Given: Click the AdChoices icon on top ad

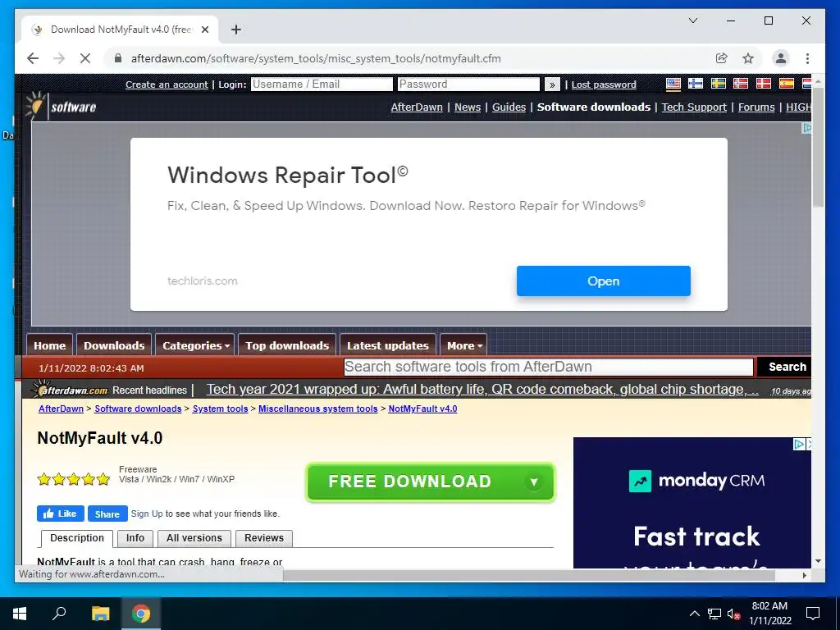Looking at the screenshot, I should click(806, 127).
